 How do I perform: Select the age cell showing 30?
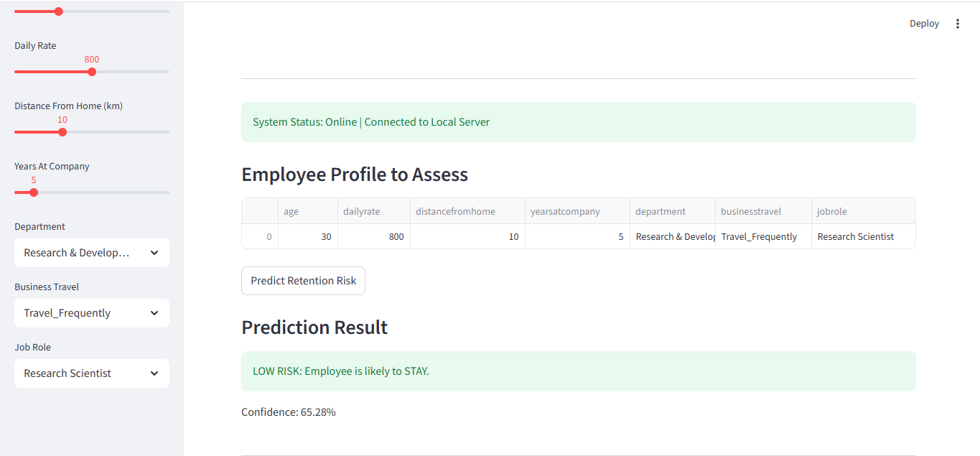coord(308,236)
